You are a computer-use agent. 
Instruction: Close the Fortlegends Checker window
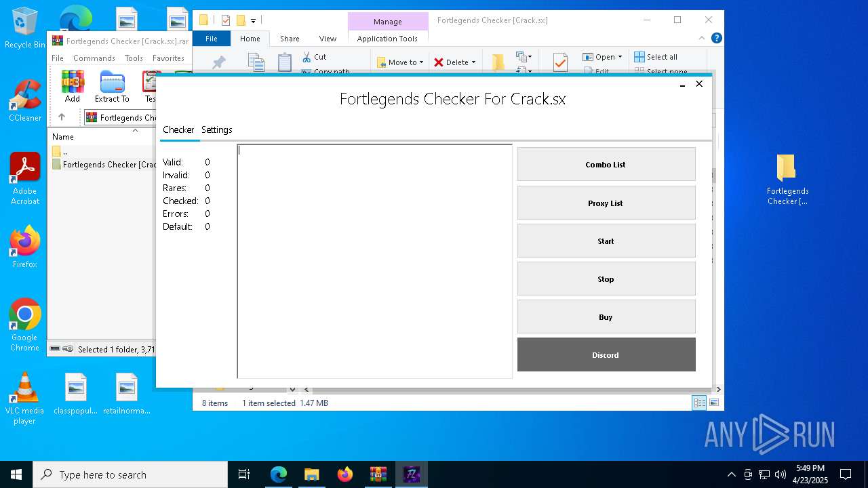coord(699,84)
